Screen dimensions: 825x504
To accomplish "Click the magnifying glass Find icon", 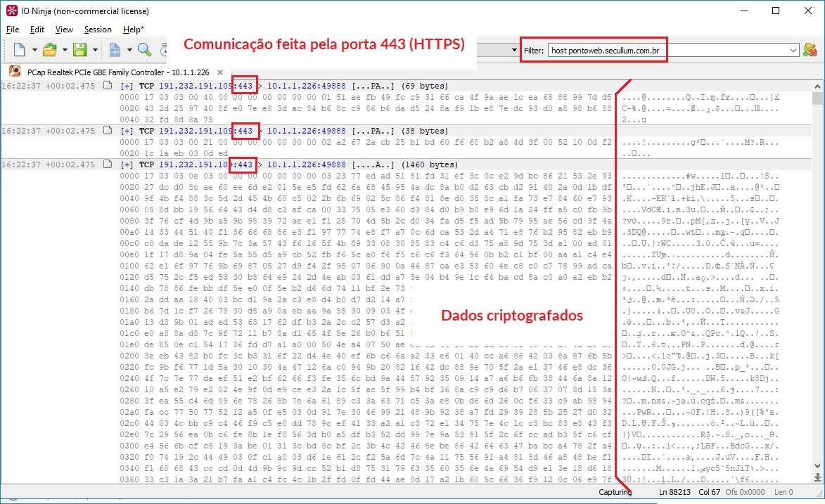I will (x=145, y=50).
